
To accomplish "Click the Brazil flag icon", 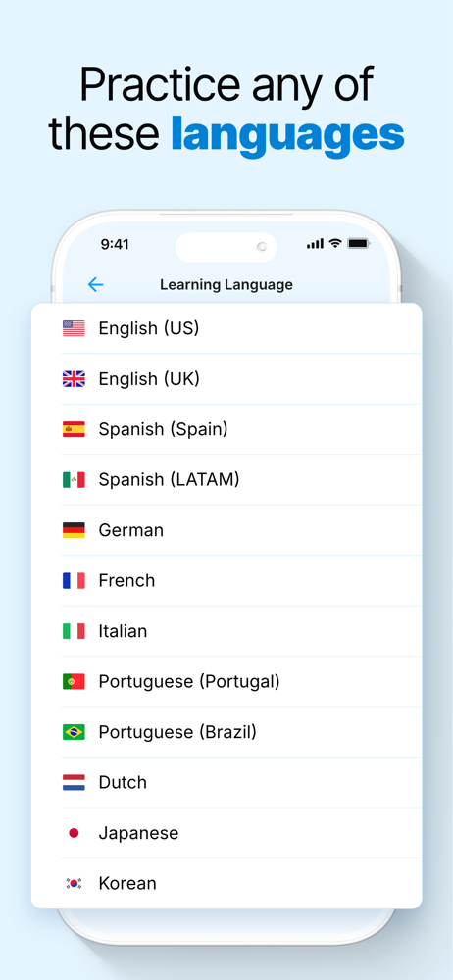I will (74, 732).
